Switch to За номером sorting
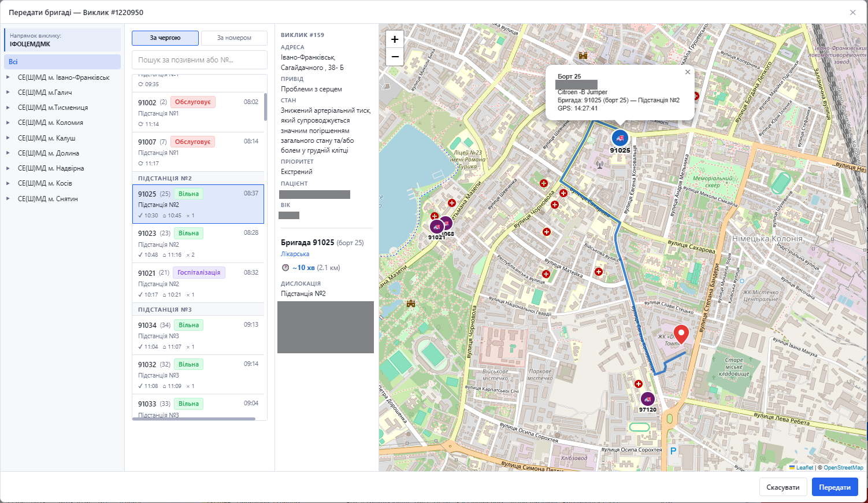Image resolution: width=868 pixels, height=503 pixels. (234, 38)
